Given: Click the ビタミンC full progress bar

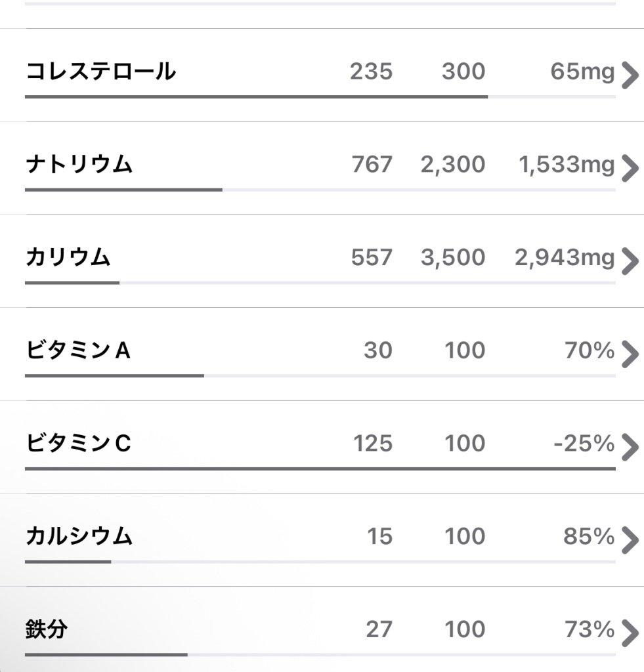Looking at the screenshot, I should 320,469.
